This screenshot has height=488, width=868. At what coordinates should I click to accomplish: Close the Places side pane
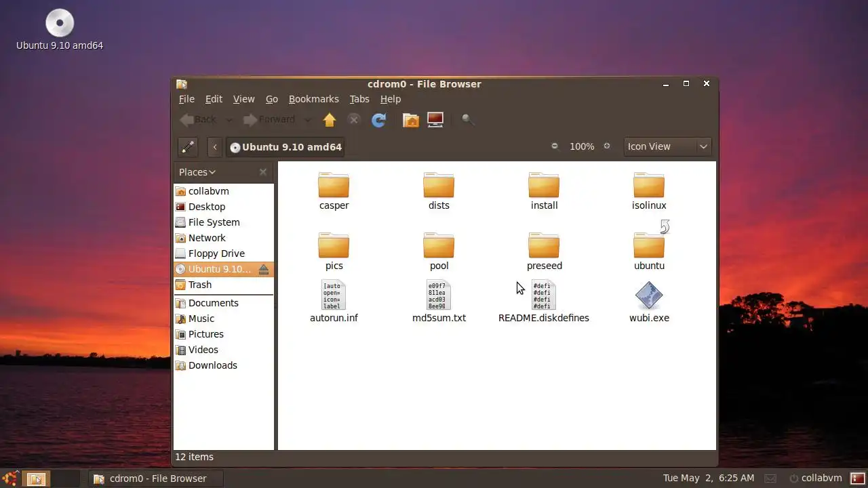(x=263, y=172)
